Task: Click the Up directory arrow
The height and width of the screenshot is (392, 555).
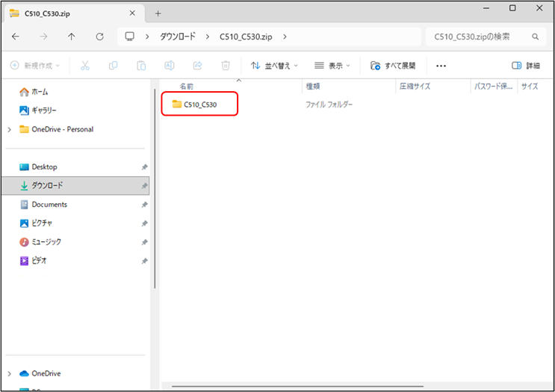Action: pos(71,37)
